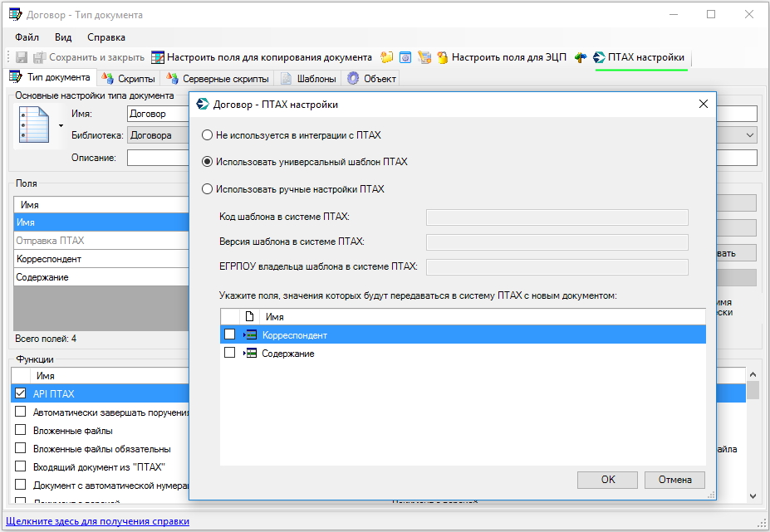Expand the Библиотека combo box arrow
The height and width of the screenshot is (532, 770).
pyautogui.click(x=750, y=135)
